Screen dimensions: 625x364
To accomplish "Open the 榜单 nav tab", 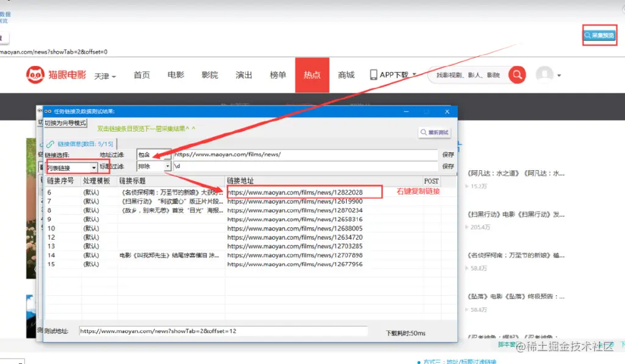I will click(x=278, y=75).
